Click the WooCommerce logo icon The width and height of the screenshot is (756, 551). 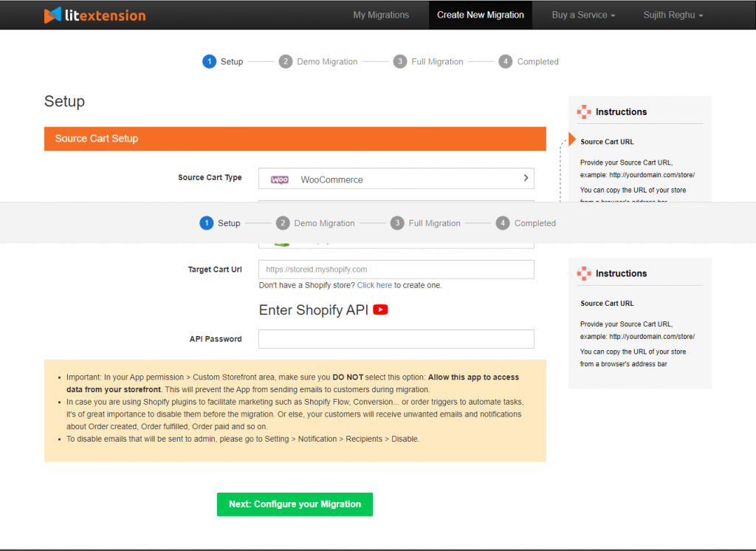(280, 179)
